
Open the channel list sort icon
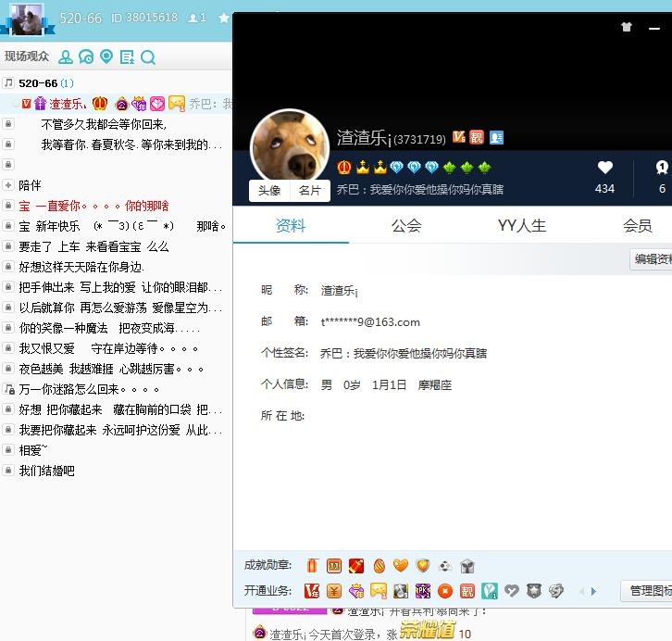click(127, 57)
